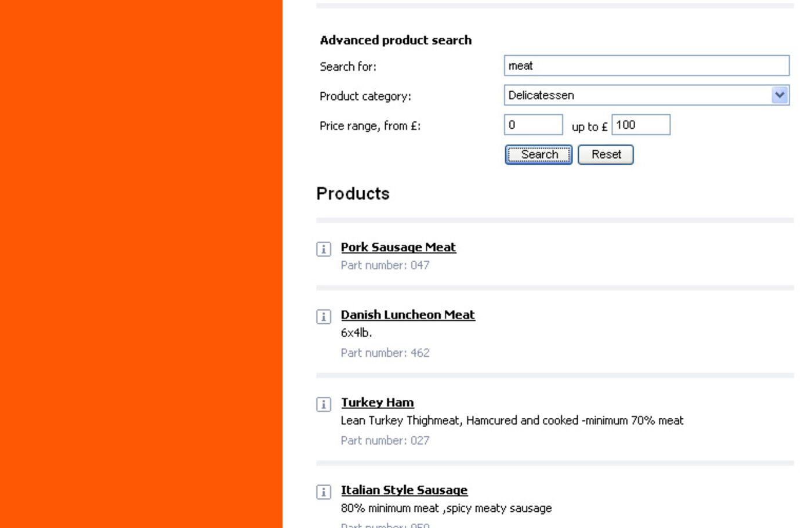Click the maximum price field showing 100
Image resolution: width=812 pixels, height=528 pixels.
coord(640,125)
